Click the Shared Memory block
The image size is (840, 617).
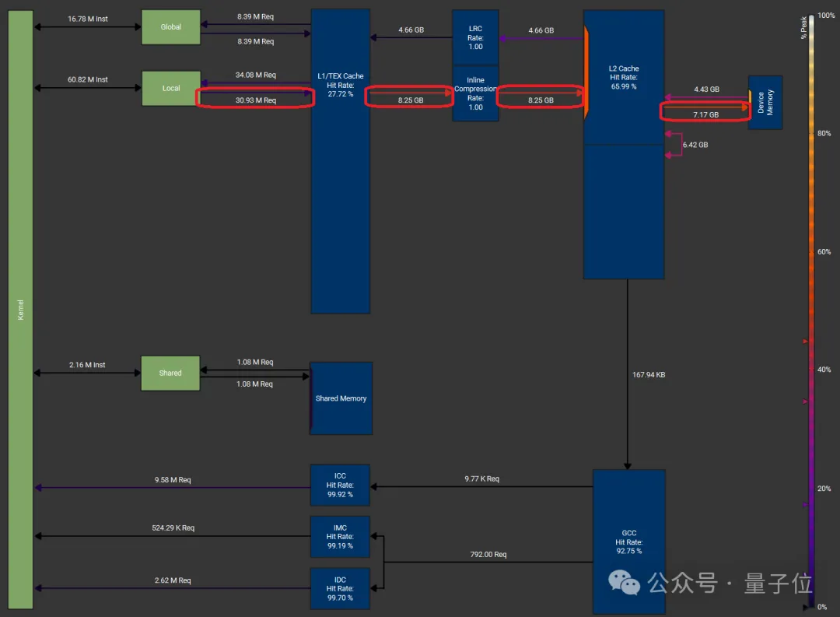pyautogui.click(x=341, y=398)
